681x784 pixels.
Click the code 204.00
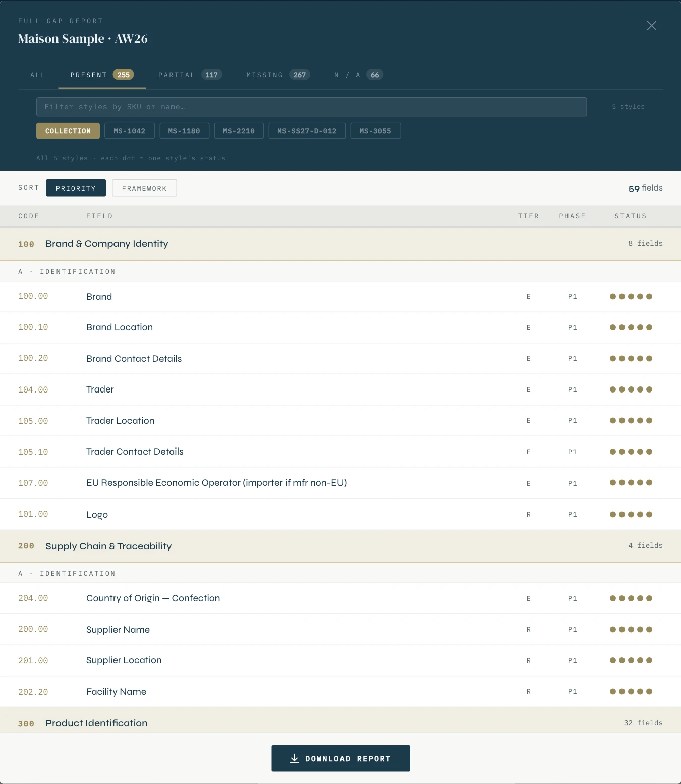click(x=33, y=598)
